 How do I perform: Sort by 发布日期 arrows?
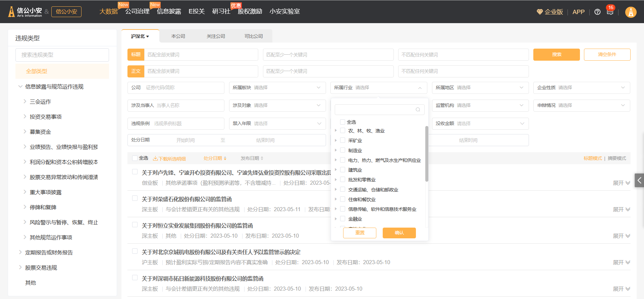point(262,158)
